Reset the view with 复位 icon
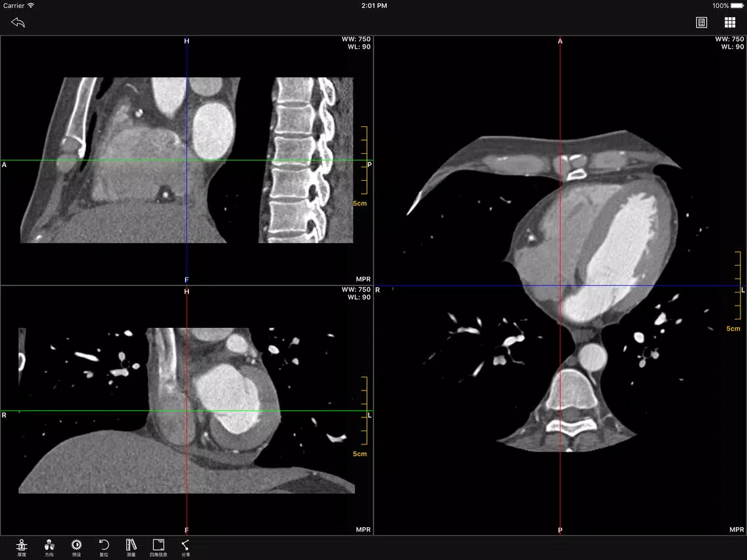This screenshot has width=747, height=560. click(104, 548)
